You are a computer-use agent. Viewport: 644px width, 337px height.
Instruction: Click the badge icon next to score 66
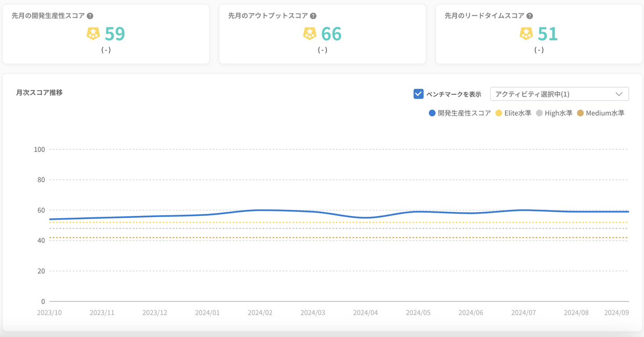309,34
